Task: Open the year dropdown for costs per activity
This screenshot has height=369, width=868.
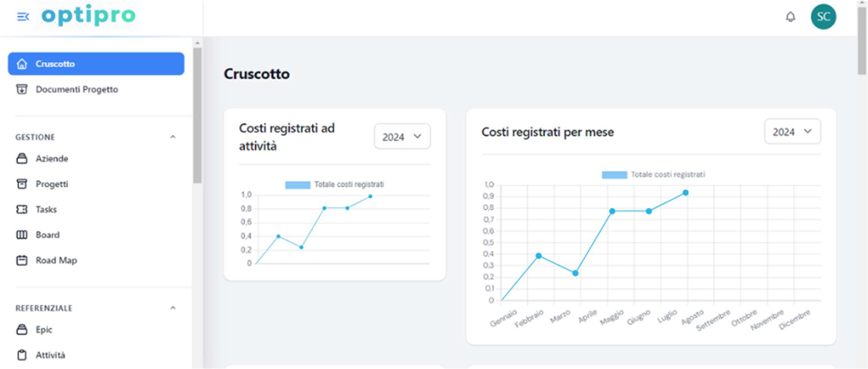Action: [x=402, y=137]
